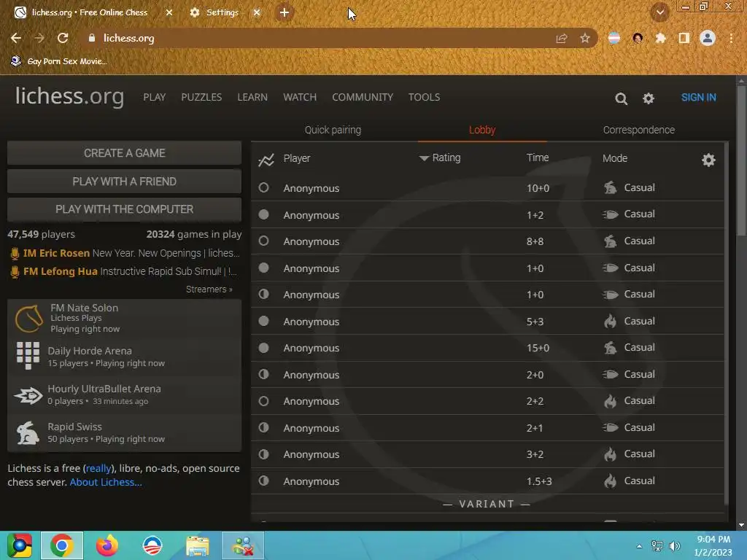Click the filled circle in the 15+0 row

tap(263, 348)
